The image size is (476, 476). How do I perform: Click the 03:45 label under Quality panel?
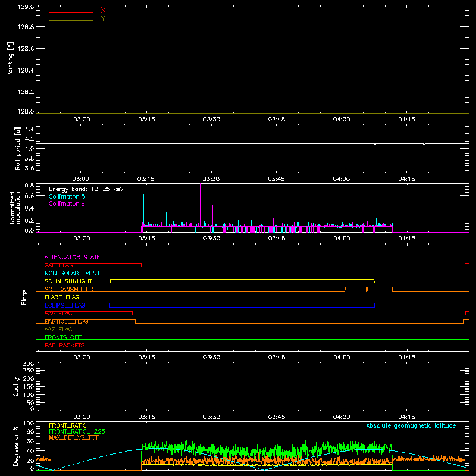pyautogui.click(x=277, y=417)
